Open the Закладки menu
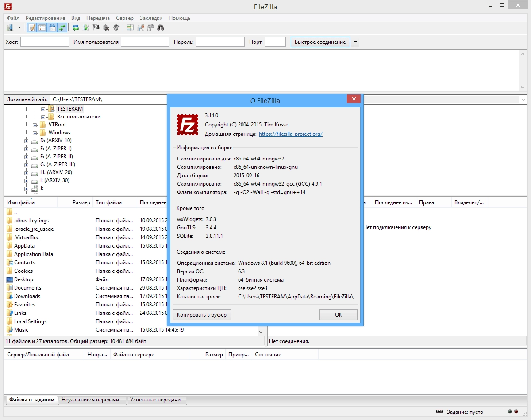Image resolution: width=531 pixels, height=420 pixels. [x=152, y=18]
